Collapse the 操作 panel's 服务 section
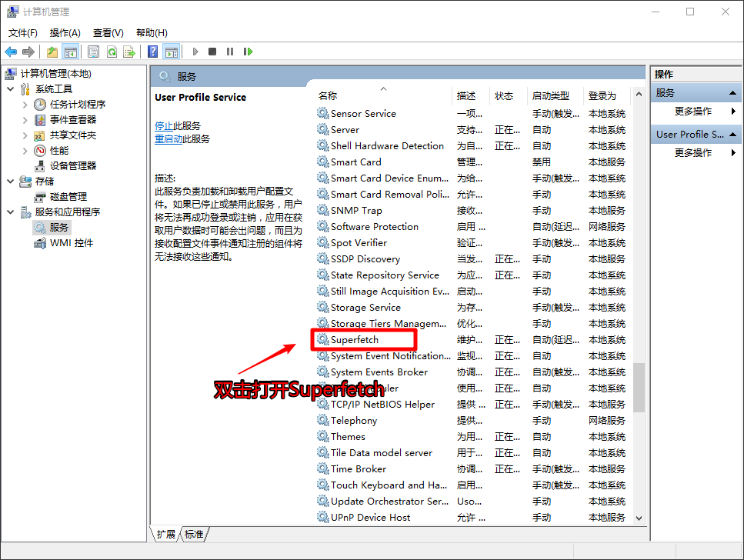The height and width of the screenshot is (560, 744). (732, 93)
